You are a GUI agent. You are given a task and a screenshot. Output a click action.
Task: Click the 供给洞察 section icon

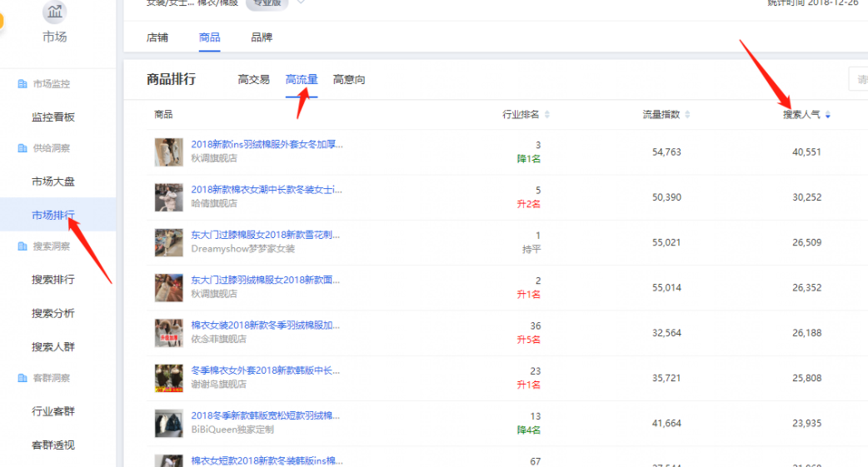coord(22,148)
